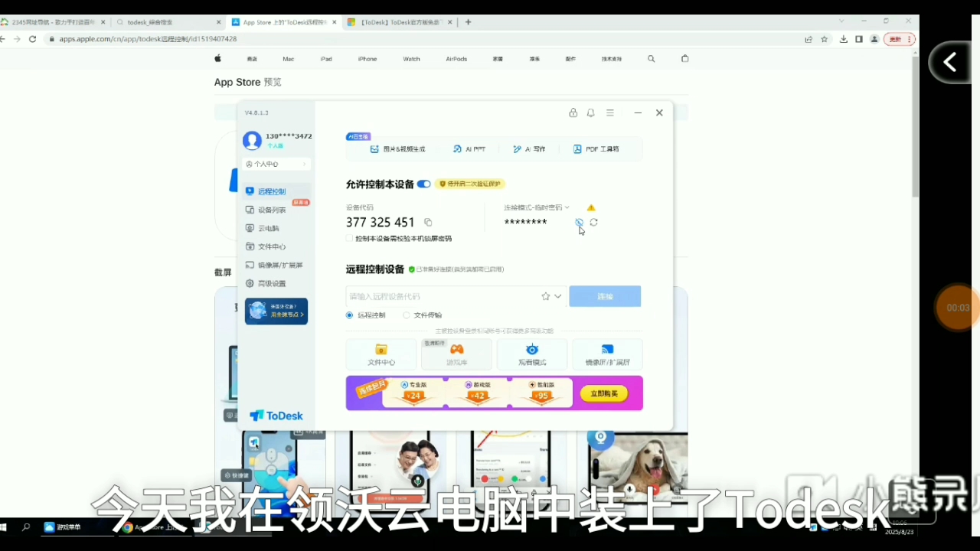Viewport: 980px width, 551px height.
Task: Open 游戏菜单 on the taskbar
Action: 63,527
